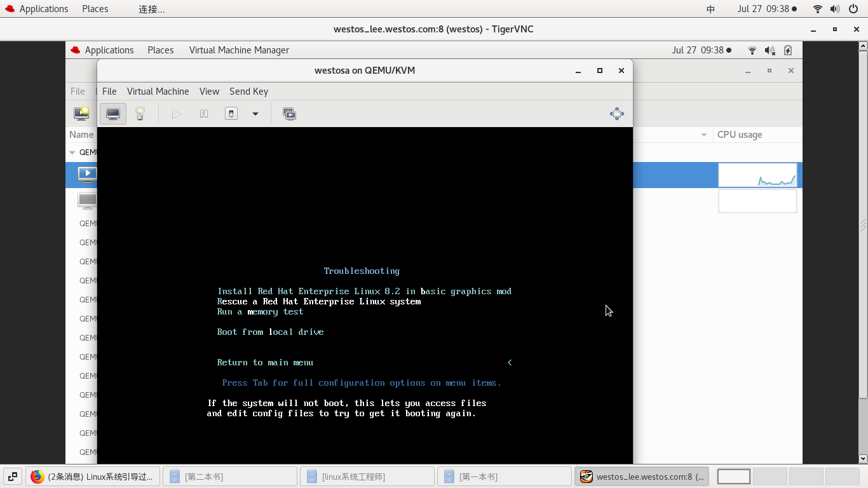Image resolution: width=868 pixels, height=488 pixels.
Task: Select the shut-off VM icon in manager list
Action: click(87, 201)
